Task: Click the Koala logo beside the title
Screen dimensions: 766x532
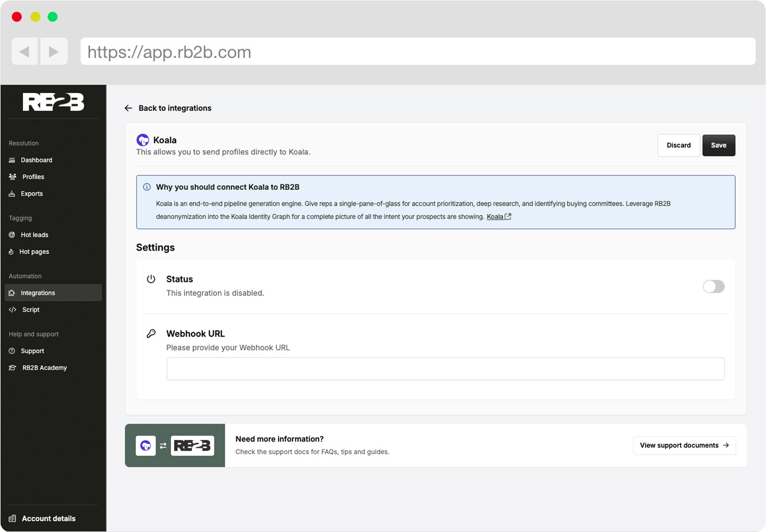Action: (x=143, y=140)
